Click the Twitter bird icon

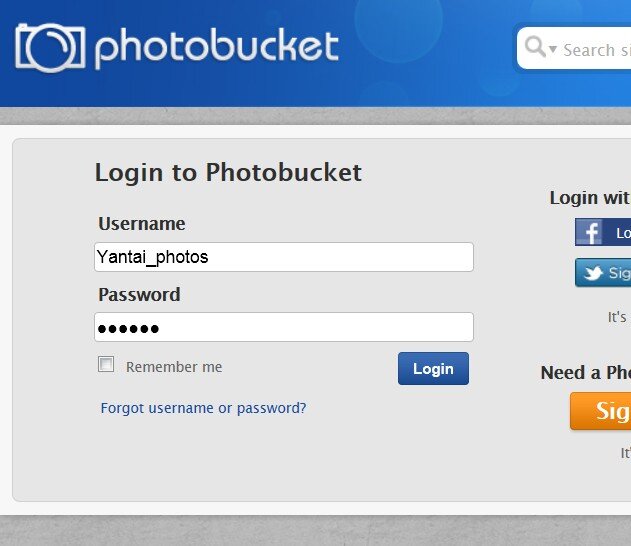click(x=593, y=273)
